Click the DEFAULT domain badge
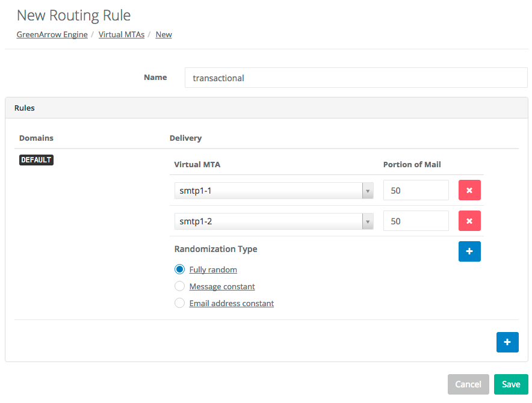Screen dimensions: 532x403 coord(36,160)
